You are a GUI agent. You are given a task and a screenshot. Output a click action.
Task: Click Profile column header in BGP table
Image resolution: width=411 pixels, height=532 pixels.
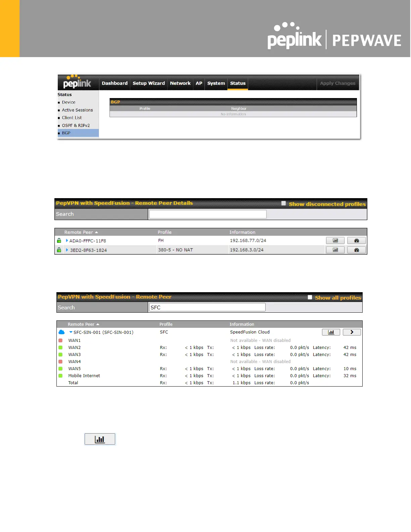[x=145, y=108]
